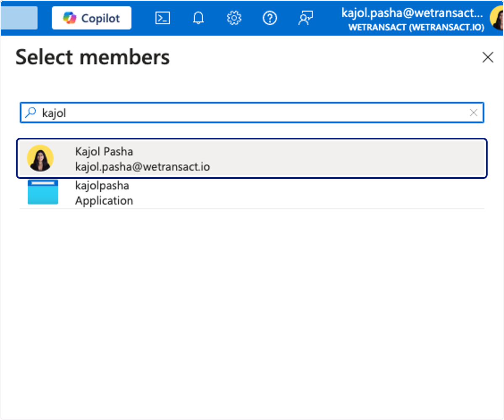Click the account avatar picture in top bar
Screen dimensions: 504x420
pos(497,18)
